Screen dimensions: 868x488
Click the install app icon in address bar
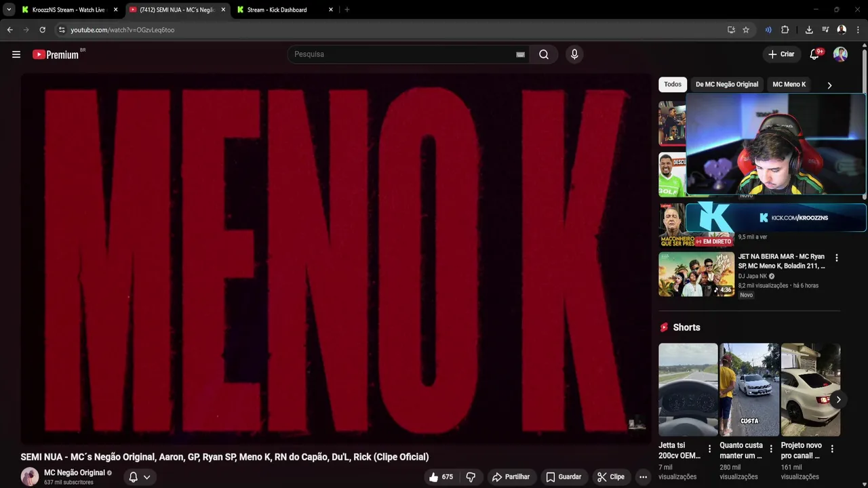point(731,30)
